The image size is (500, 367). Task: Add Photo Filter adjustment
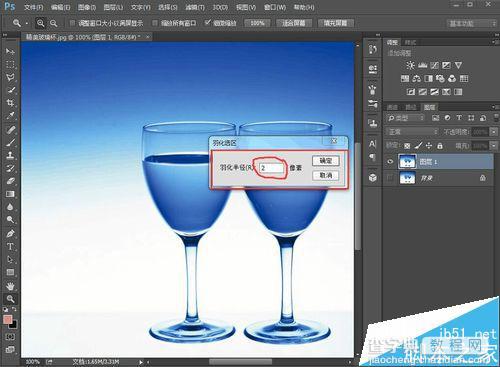click(x=440, y=79)
